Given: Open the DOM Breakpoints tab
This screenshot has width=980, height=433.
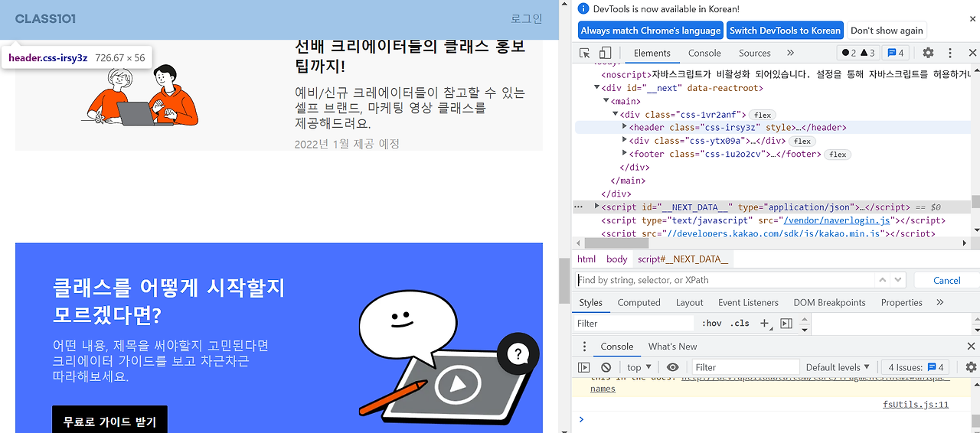Looking at the screenshot, I should [x=829, y=302].
